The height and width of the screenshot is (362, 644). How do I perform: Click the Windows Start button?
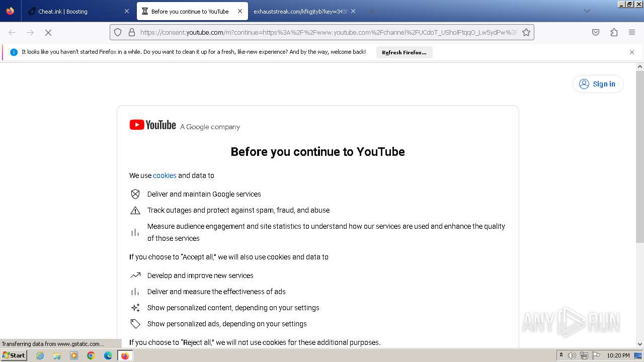14,355
